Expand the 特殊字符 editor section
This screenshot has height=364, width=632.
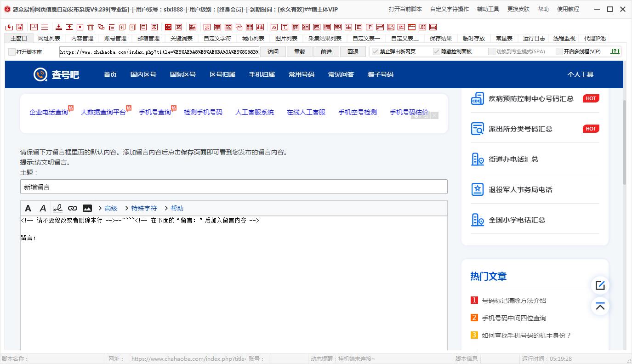[141, 208]
